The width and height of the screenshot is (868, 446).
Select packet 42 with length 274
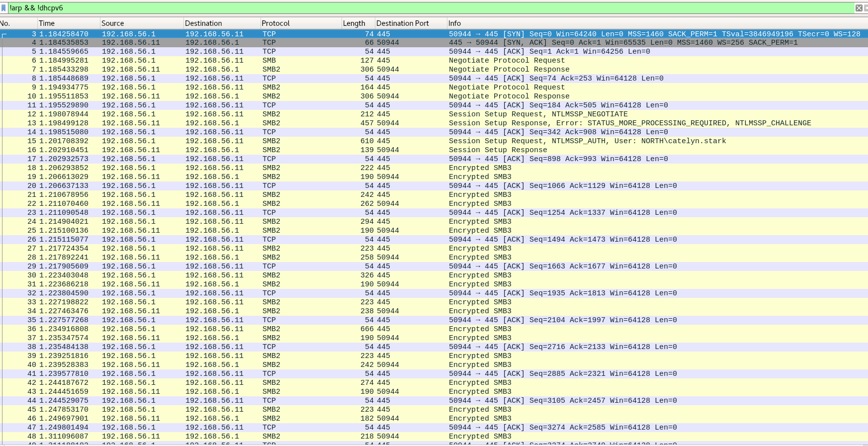434,383
